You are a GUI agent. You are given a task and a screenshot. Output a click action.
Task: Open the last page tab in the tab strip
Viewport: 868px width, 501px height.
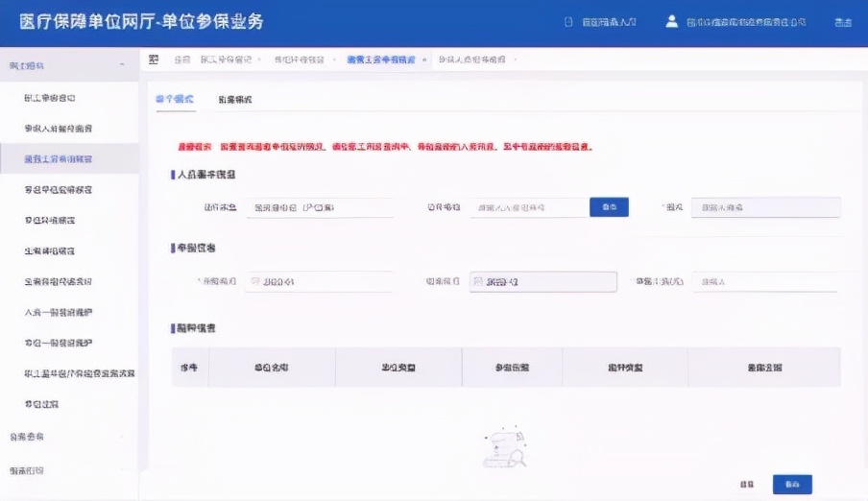point(471,60)
